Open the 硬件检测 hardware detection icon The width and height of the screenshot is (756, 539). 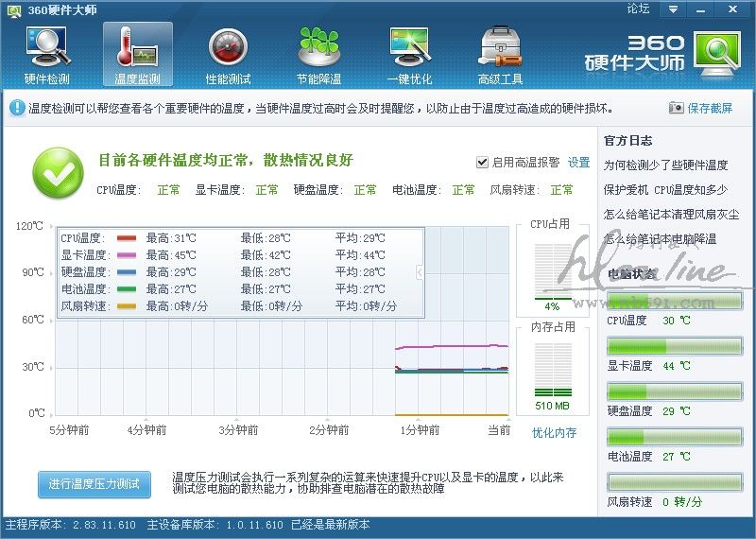(47, 55)
